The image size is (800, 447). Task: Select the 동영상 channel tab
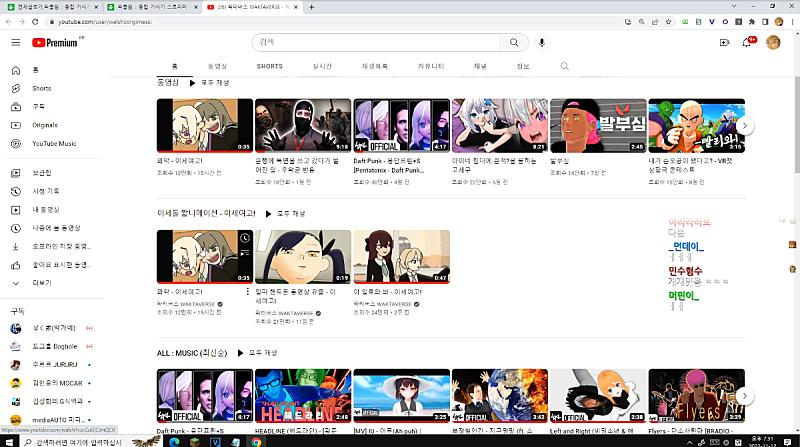217,66
